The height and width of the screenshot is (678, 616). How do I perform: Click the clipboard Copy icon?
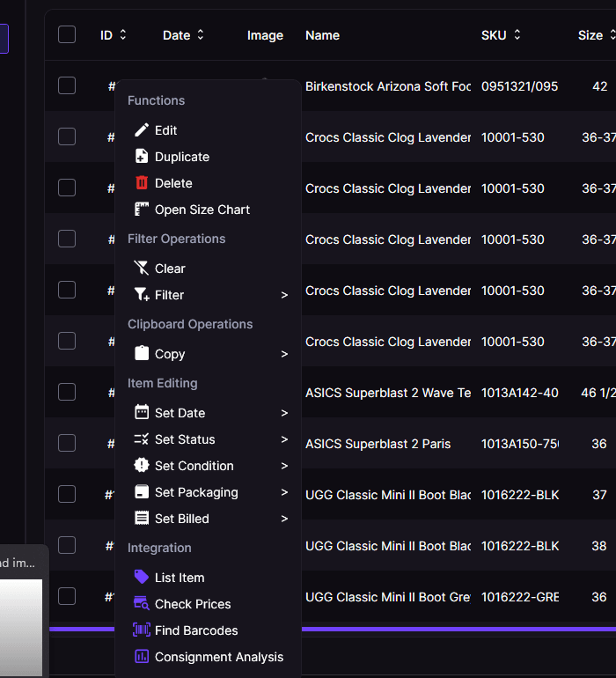point(142,353)
